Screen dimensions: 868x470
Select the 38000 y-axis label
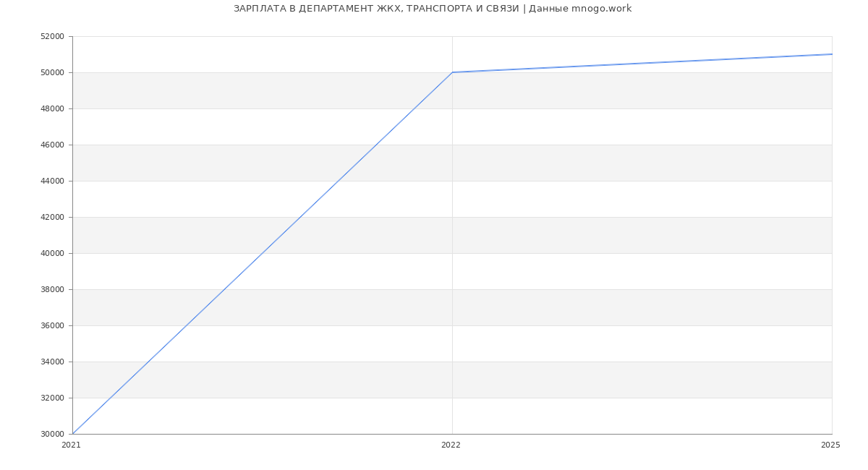click(x=52, y=289)
